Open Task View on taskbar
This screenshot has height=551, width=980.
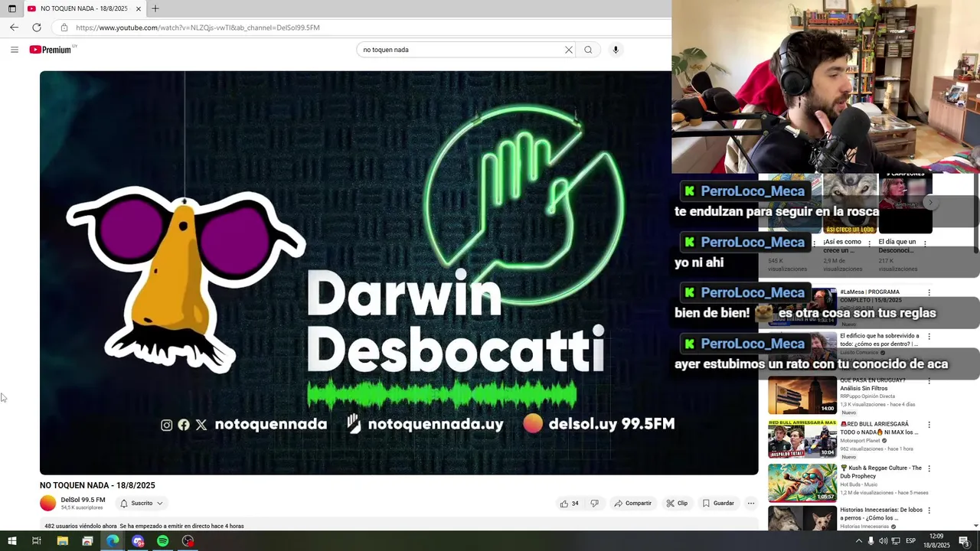36,541
